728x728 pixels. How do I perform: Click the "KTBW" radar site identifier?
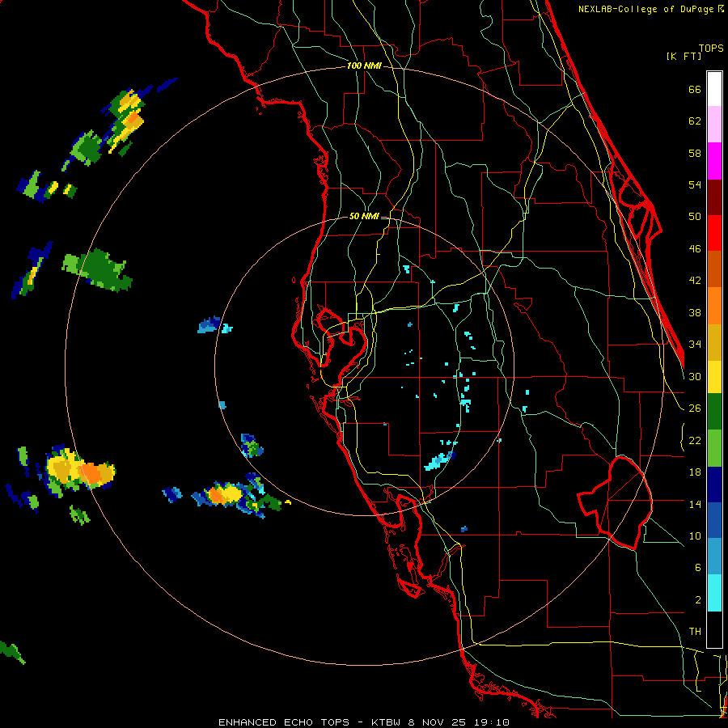tap(387, 722)
